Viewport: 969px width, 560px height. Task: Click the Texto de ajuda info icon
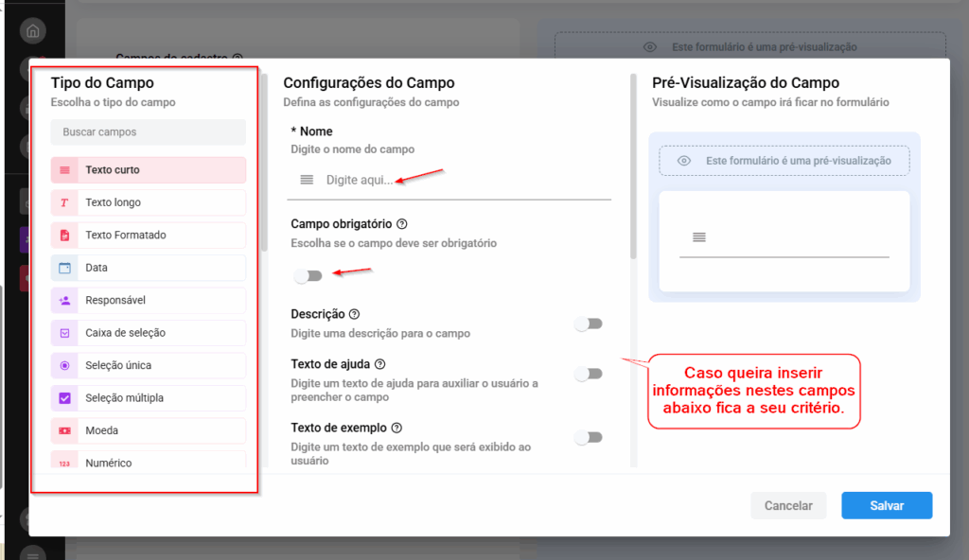point(379,364)
